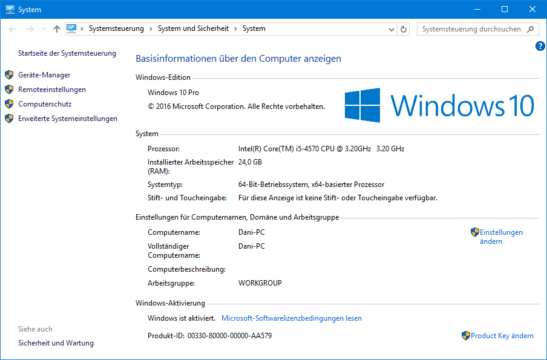Select System und Sicherheit breadcrumb
The height and width of the screenshot is (360, 547).
tap(193, 29)
